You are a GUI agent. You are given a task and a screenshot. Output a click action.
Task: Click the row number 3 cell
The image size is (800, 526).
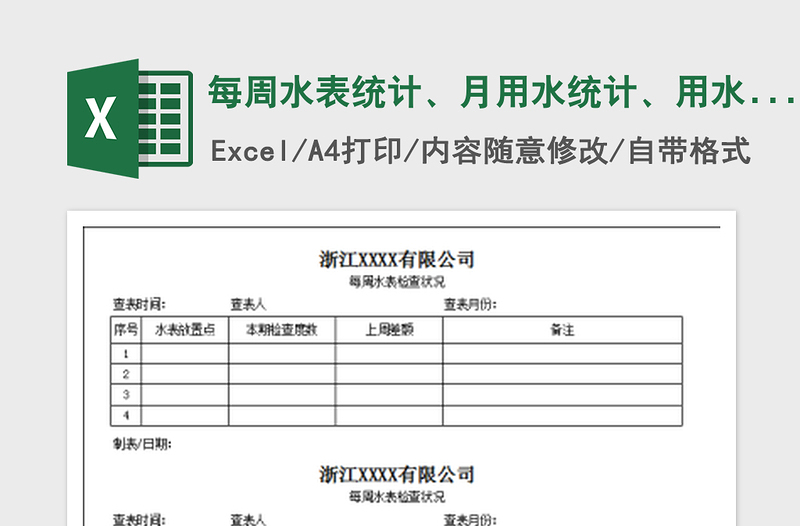(125, 394)
